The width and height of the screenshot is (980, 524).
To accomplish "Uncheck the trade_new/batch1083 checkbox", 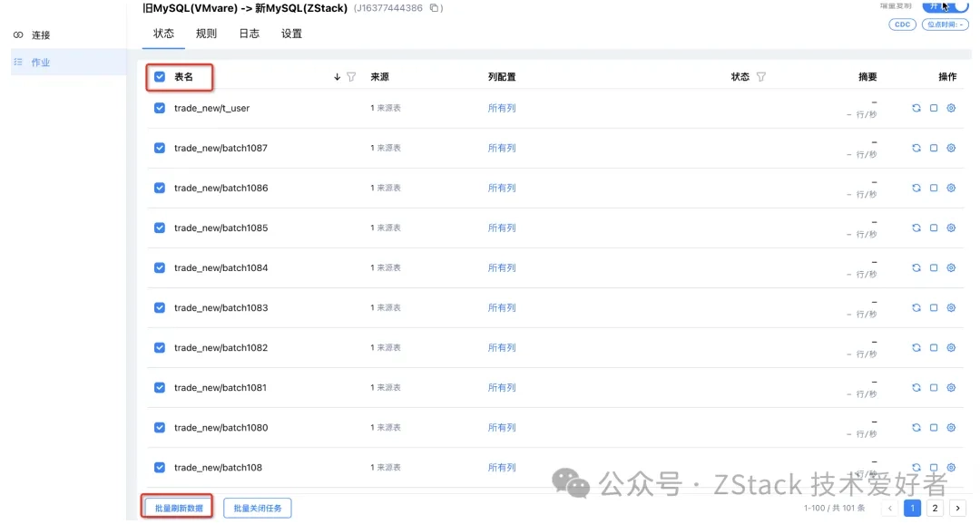I will tap(160, 307).
